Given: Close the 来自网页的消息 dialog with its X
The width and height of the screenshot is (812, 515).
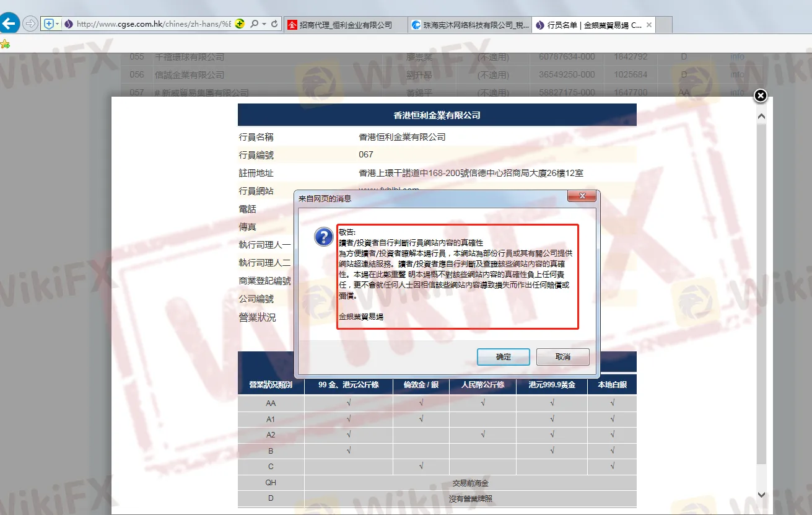Looking at the screenshot, I should coord(582,196).
